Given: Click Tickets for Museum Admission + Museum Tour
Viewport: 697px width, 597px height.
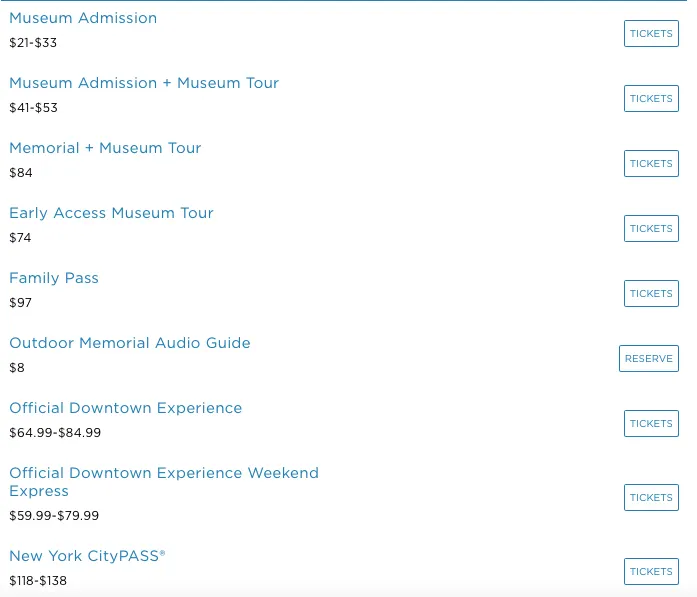Looking at the screenshot, I should pos(651,98).
